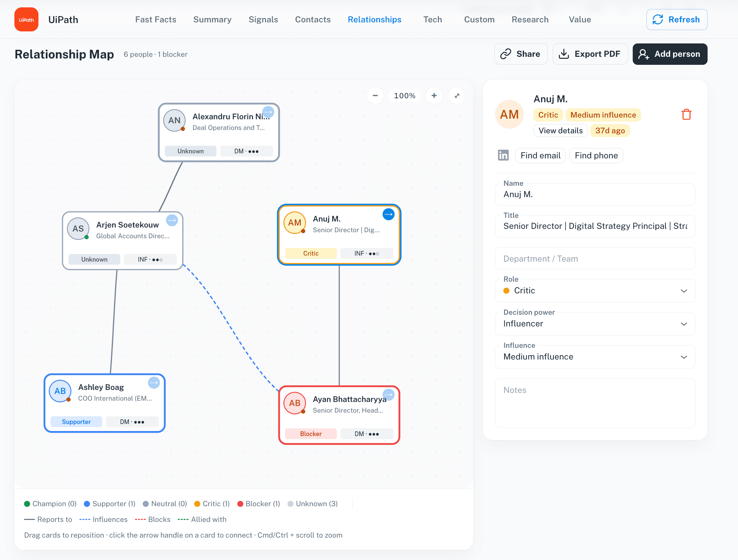This screenshot has width=738, height=560.
Task: Click connect arrow on Arjen Soetekouw card
Action: point(172,220)
